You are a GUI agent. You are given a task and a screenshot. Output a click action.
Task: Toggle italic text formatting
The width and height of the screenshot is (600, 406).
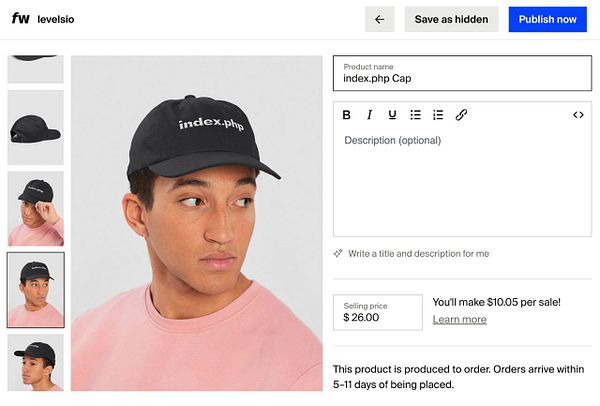coord(369,115)
